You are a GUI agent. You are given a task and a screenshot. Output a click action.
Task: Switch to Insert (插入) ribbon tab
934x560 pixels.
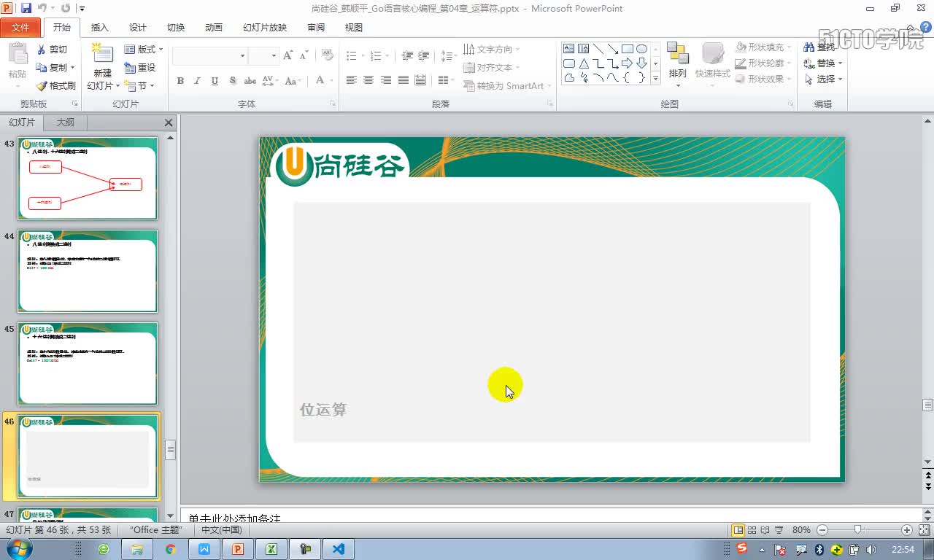tap(99, 27)
